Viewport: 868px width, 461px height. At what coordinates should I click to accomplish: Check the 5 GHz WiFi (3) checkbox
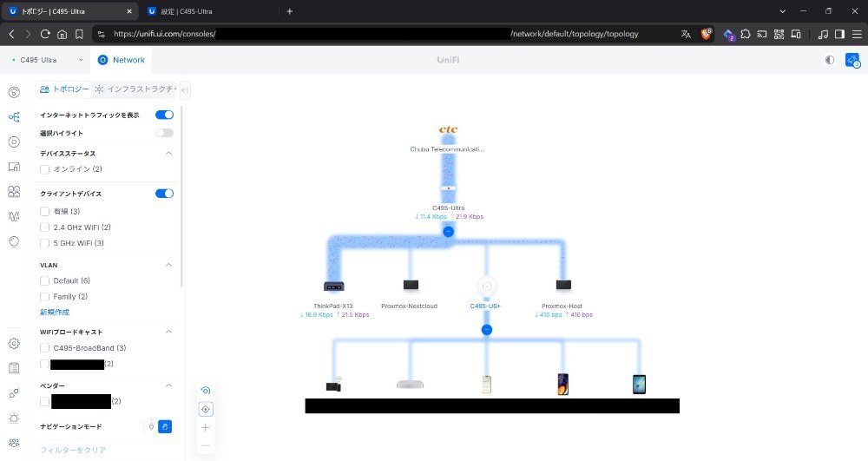tap(45, 243)
